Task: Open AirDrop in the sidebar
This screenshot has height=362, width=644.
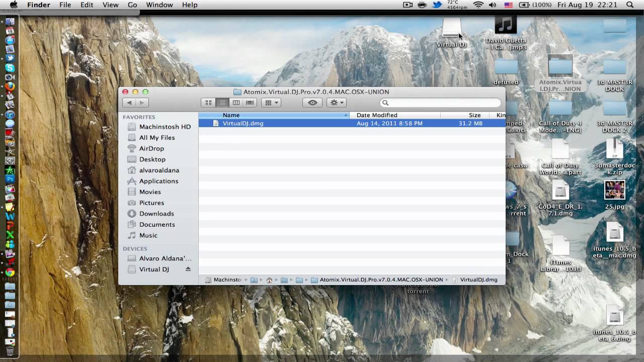Action: [146, 148]
